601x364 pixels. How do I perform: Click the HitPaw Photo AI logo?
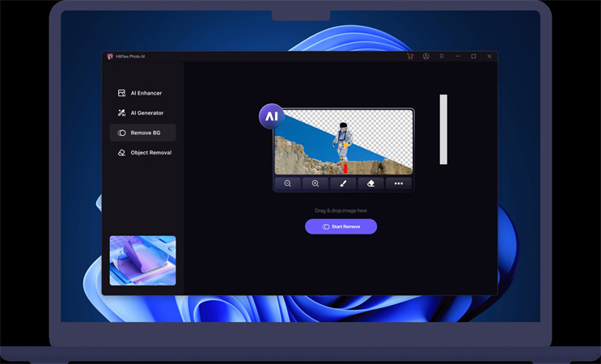(x=110, y=57)
